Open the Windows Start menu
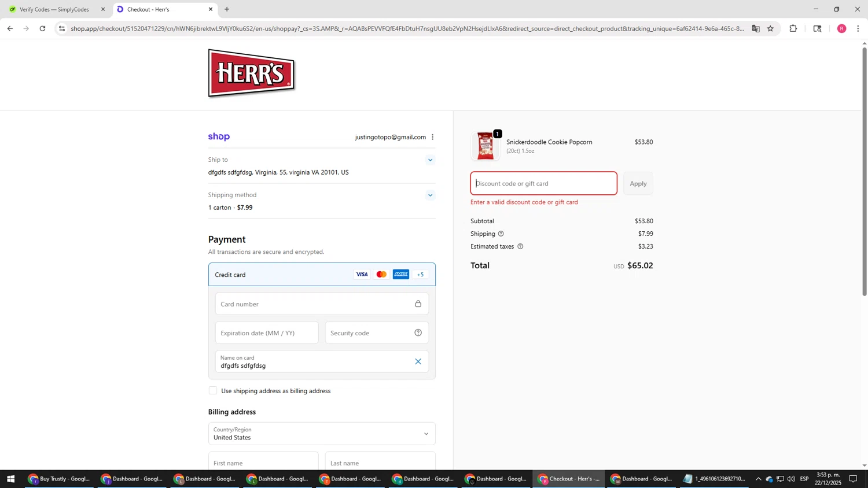 tap(10, 479)
